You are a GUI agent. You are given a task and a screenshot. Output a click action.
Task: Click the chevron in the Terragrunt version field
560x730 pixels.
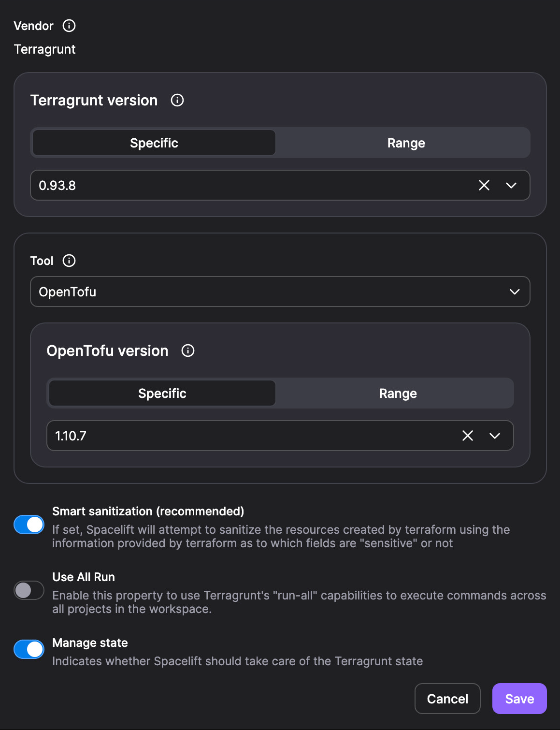(510, 185)
